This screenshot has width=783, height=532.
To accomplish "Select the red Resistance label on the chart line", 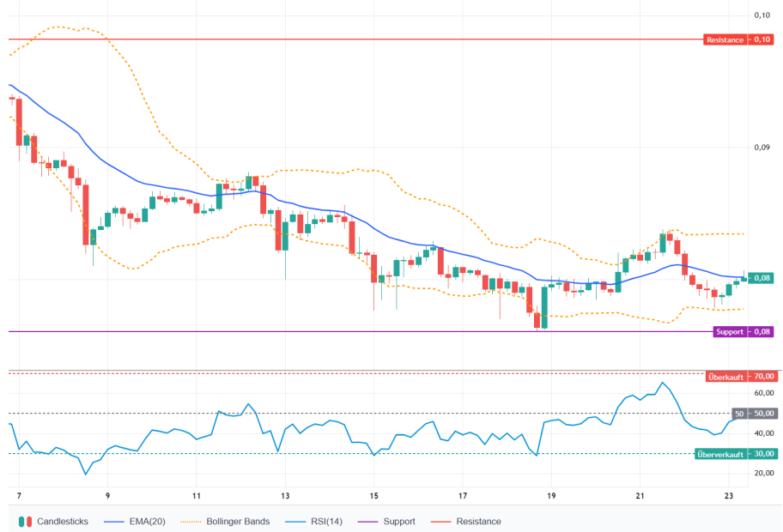I will tap(725, 40).
